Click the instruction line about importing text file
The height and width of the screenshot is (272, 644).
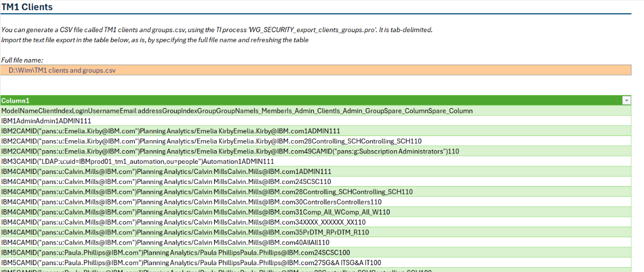point(155,40)
